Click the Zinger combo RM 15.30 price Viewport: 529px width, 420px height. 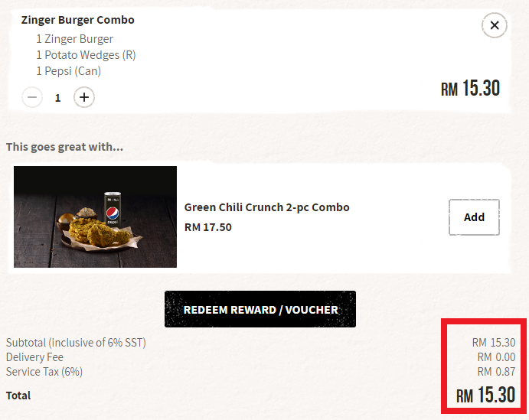pos(470,88)
